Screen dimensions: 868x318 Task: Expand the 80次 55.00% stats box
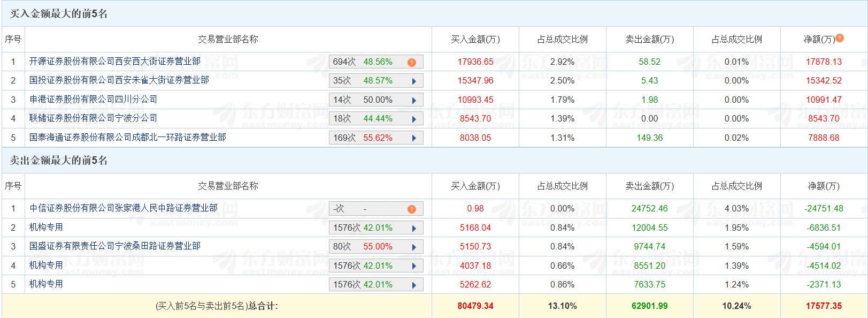[x=375, y=247]
